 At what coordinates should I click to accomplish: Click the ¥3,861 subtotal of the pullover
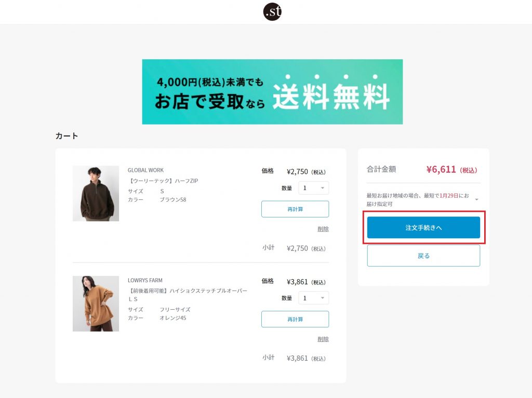[x=298, y=358]
